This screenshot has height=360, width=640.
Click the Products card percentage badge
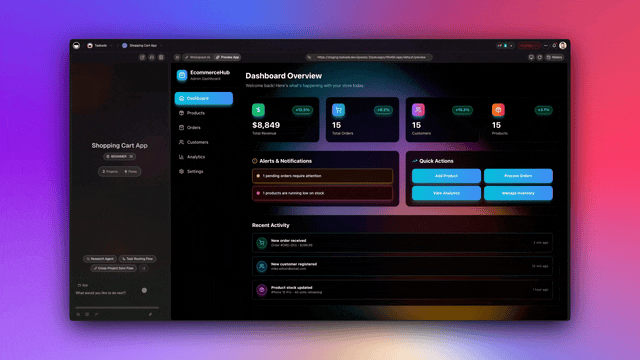click(x=543, y=110)
